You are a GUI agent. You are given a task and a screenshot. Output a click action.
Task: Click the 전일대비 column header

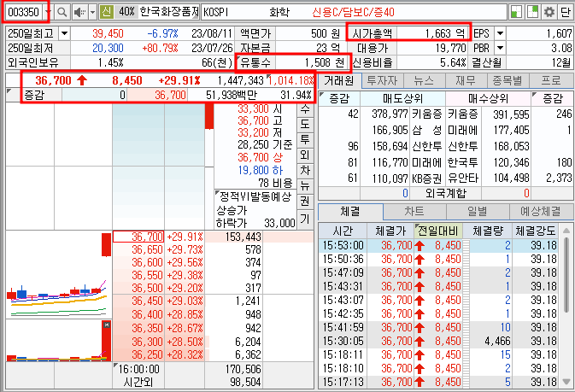(x=438, y=231)
